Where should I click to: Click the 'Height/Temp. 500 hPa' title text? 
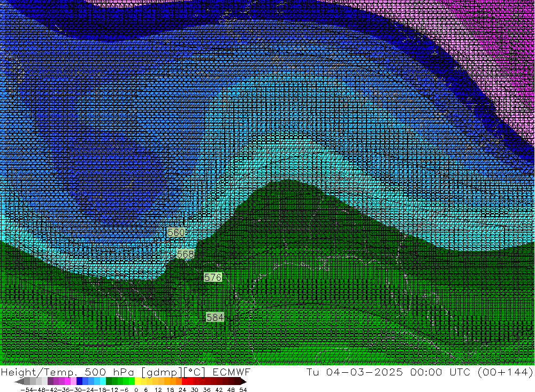pos(67,372)
